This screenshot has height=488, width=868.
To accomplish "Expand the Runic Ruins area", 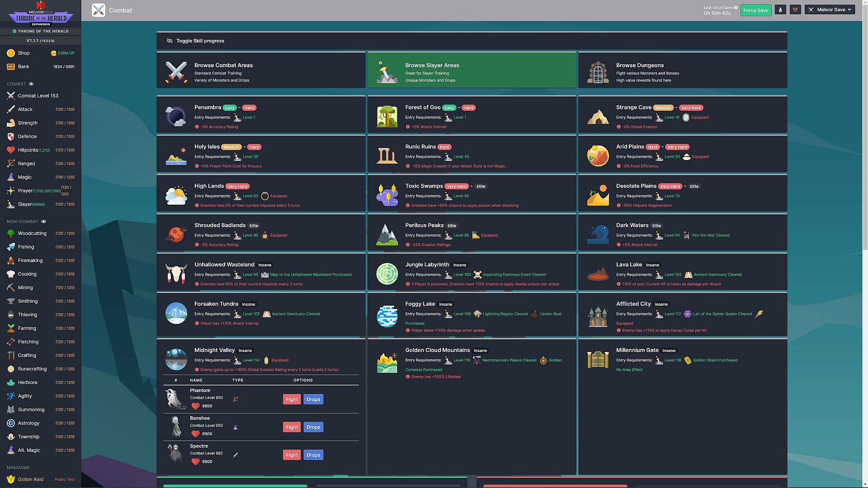I will pyautogui.click(x=472, y=154).
